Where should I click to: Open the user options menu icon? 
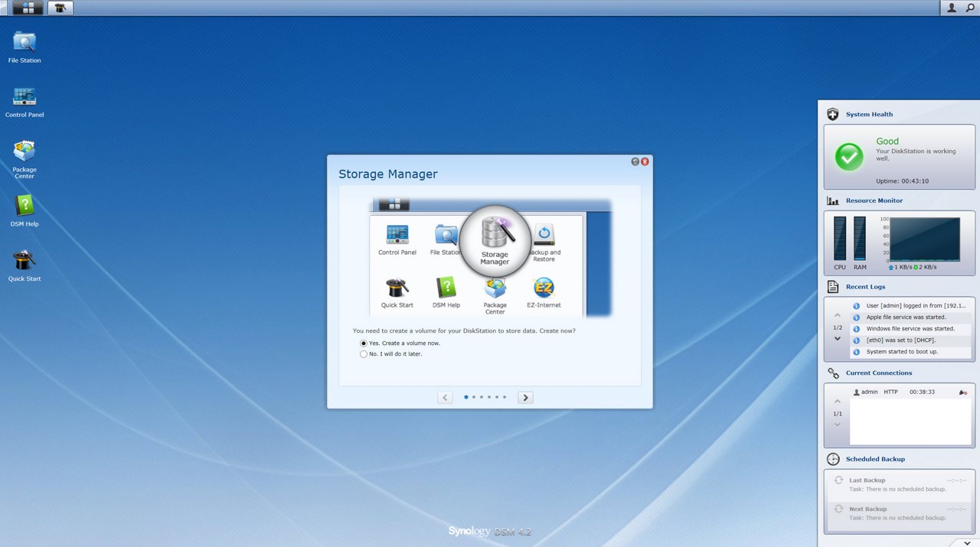point(952,8)
